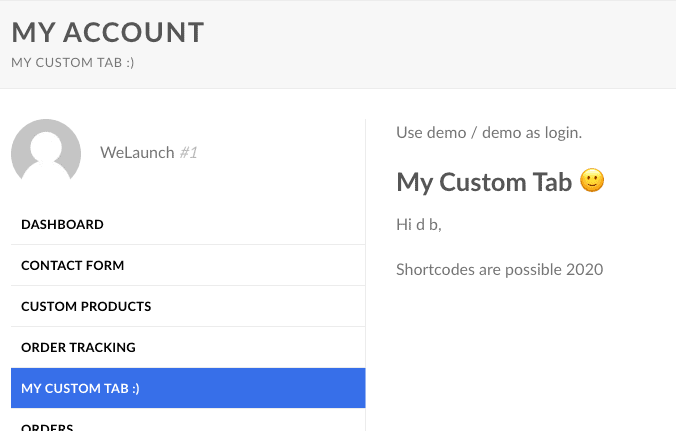Image resolution: width=676 pixels, height=431 pixels.
Task: Click the 'My Custom Tab' content heading
Action: coord(484,182)
